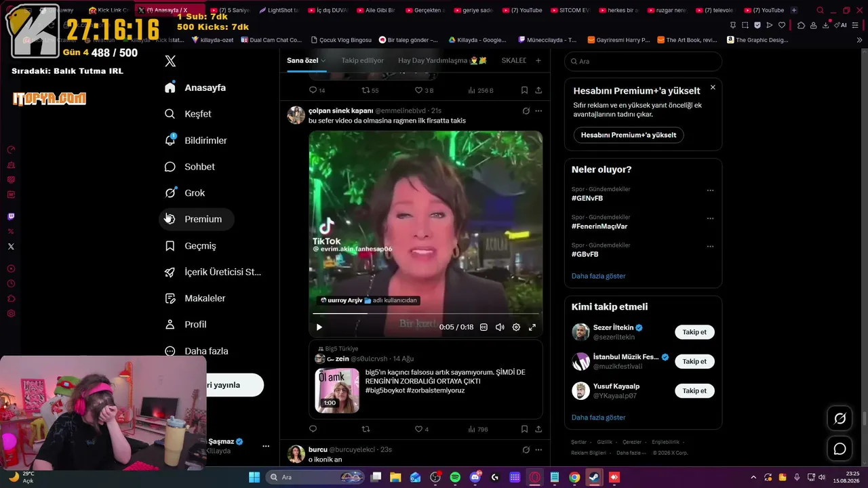Toggle captions on the video player

click(x=484, y=327)
